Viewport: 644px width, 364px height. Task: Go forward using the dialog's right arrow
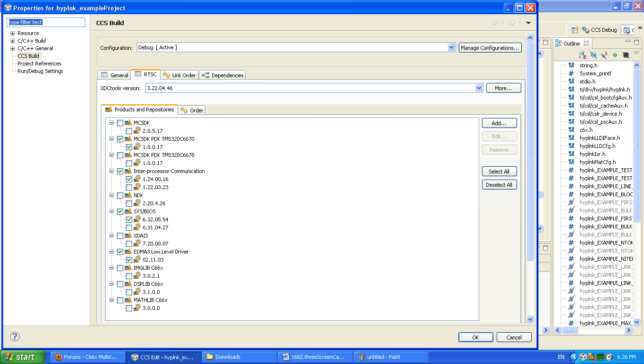(511, 23)
